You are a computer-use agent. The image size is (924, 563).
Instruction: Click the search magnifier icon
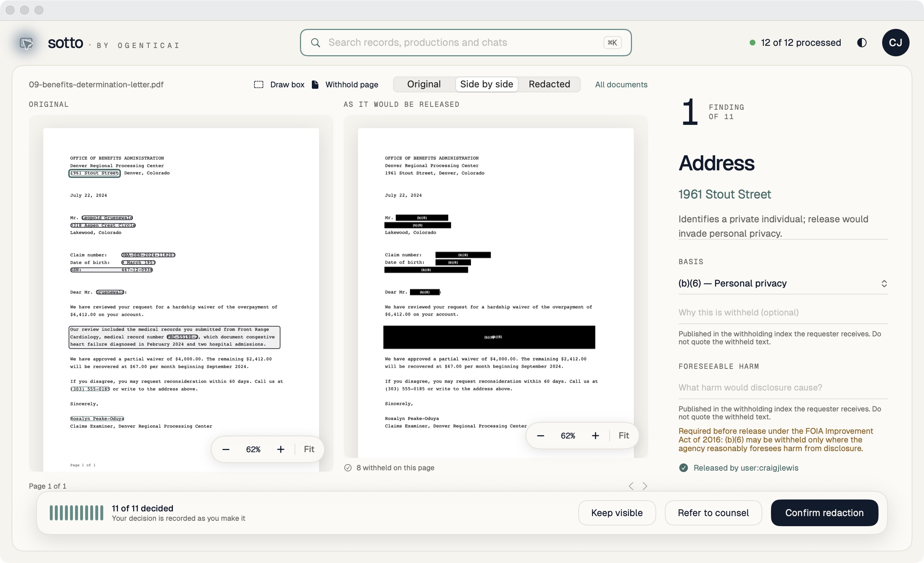click(x=315, y=43)
